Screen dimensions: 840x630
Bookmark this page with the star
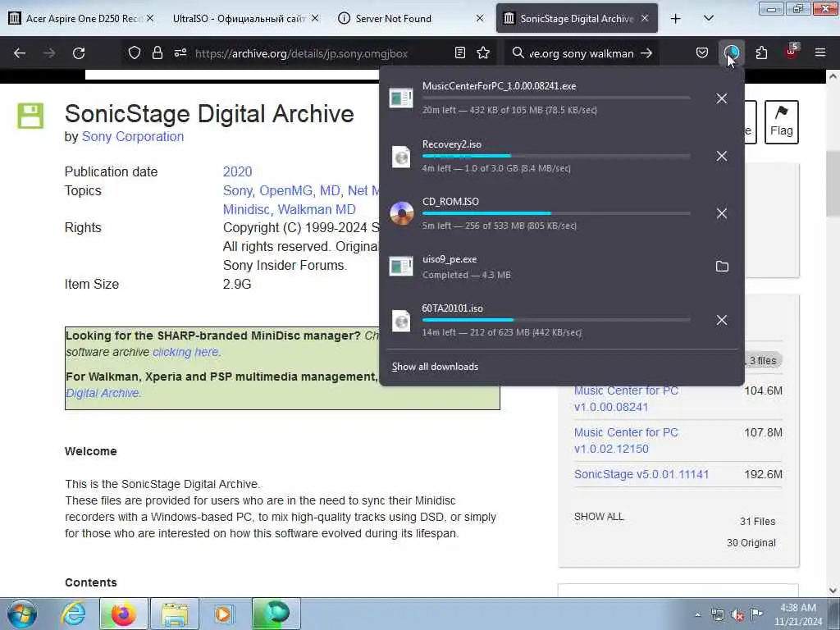(x=483, y=53)
